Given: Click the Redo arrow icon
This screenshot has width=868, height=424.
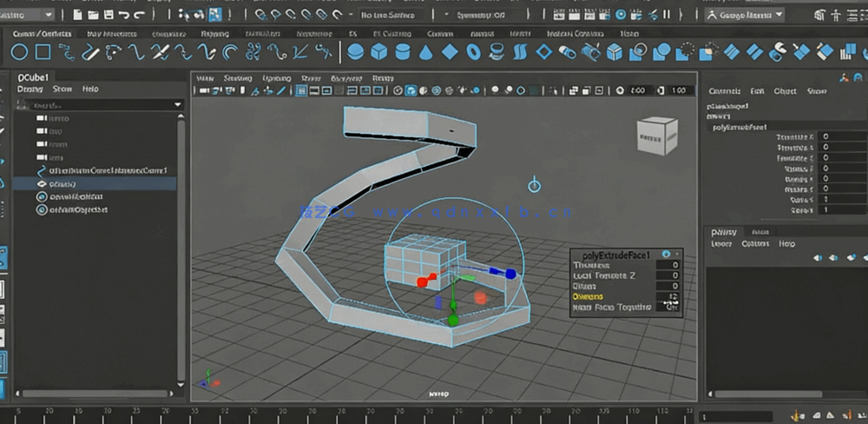Looking at the screenshot, I should pyautogui.click(x=139, y=15).
